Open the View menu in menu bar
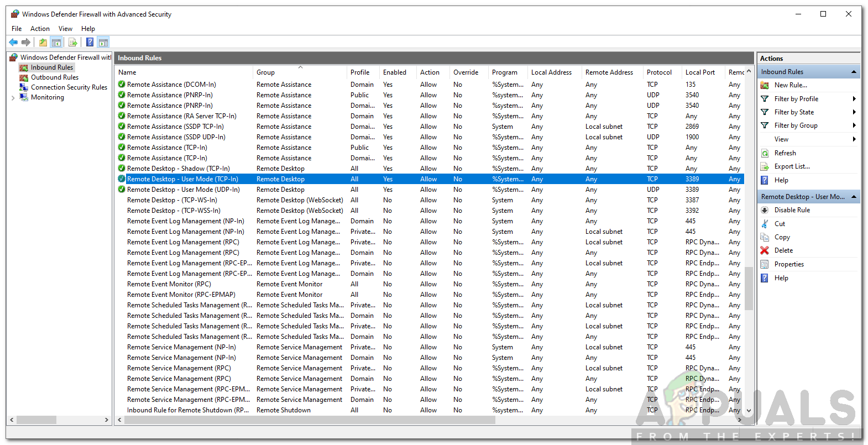 (65, 29)
